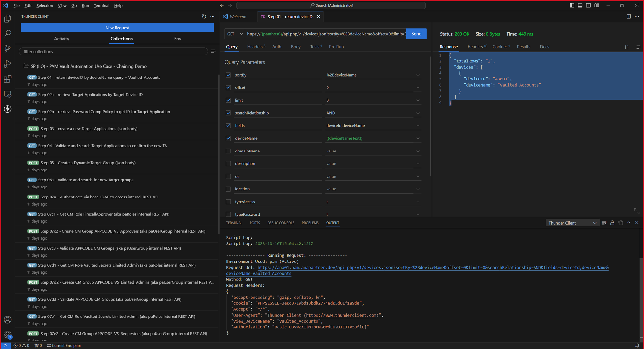
Task: Lock the output panel scroll
Action: [x=612, y=223]
